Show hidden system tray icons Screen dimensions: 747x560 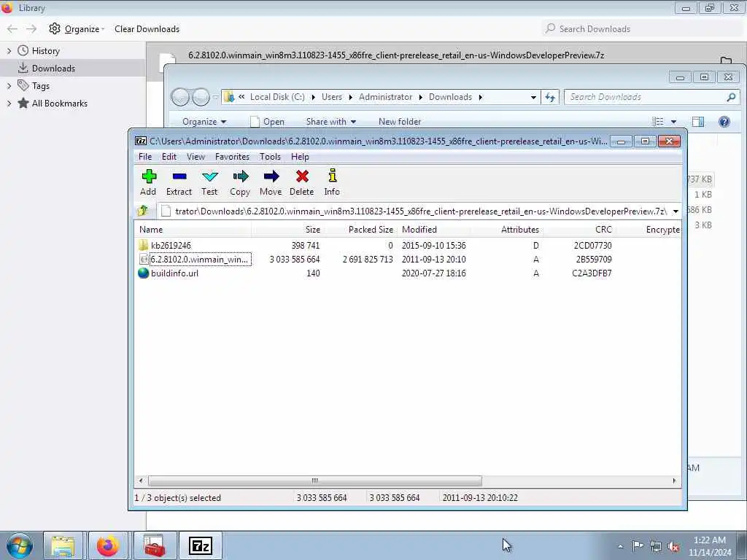[x=620, y=546]
